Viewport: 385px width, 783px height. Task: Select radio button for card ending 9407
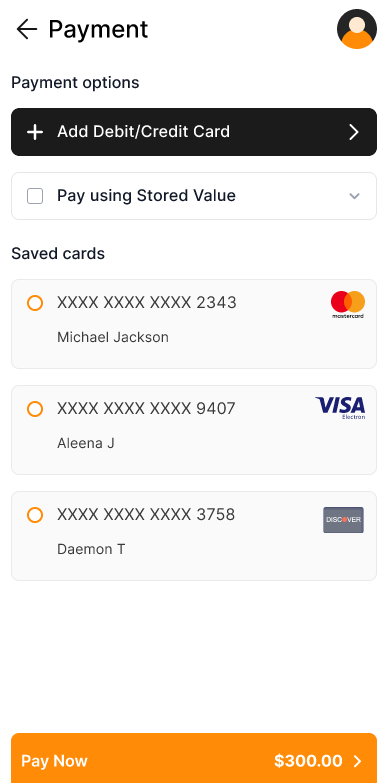pos(35,409)
